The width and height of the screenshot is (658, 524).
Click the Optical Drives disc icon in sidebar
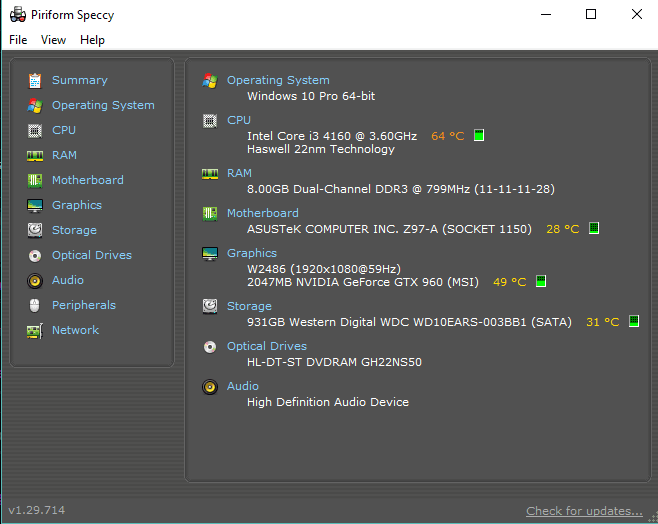coord(35,255)
